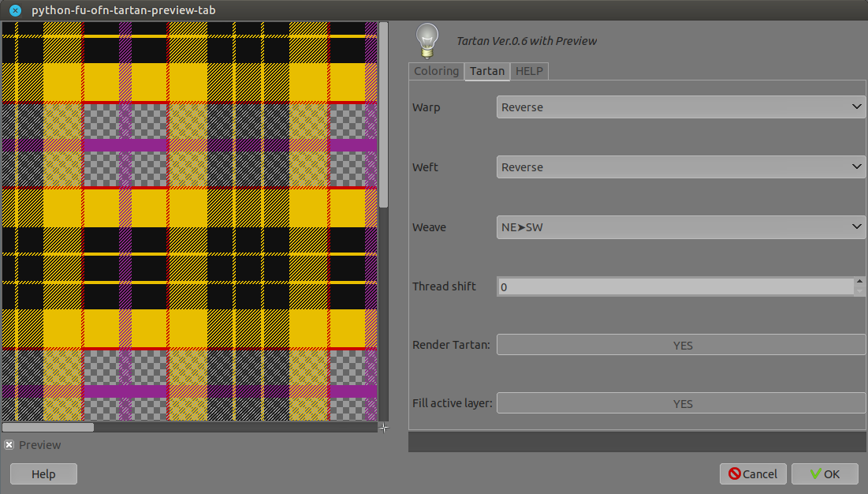This screenshot has width=868, height=494.
Task: Toggle Fill active layer YES button
Action: [681, 403]
